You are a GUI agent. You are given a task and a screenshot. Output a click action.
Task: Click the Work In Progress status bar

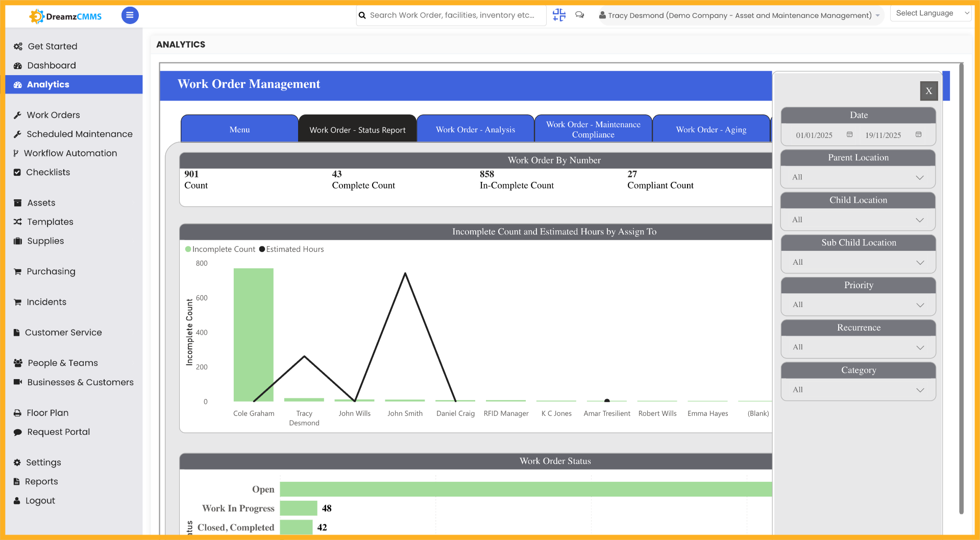(x=299, y=508)
